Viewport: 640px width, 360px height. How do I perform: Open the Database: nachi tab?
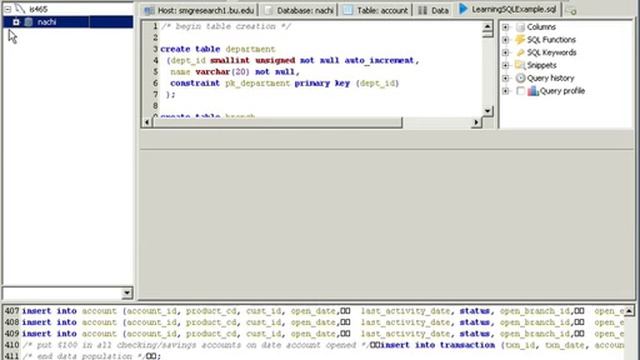[x=299, y=10]
